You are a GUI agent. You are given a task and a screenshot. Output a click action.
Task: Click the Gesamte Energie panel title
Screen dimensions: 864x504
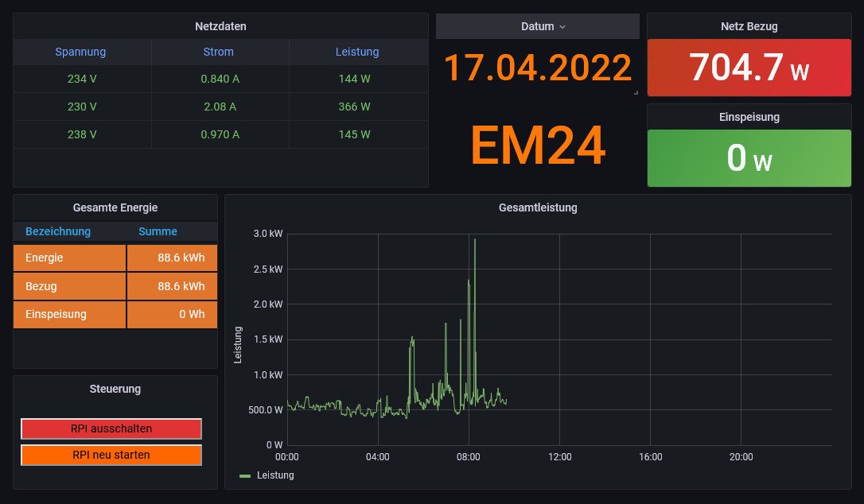click(x=115, y=207)
